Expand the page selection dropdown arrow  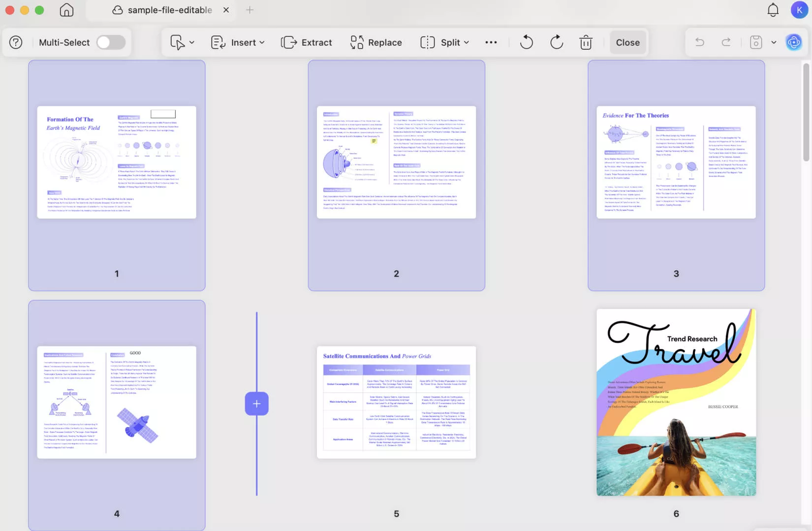tap(192, 42)
